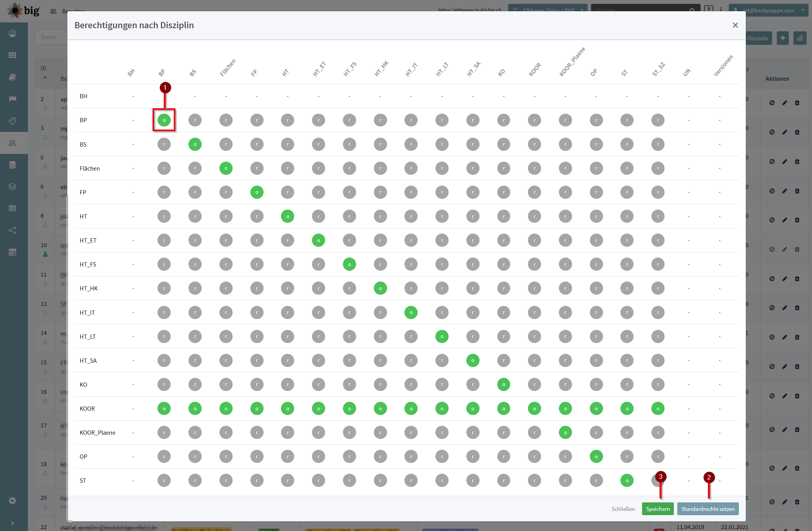This screenshot has height=531, width=812.
Task: Click the Aktionen column header in background
Action: coord(777,79)
